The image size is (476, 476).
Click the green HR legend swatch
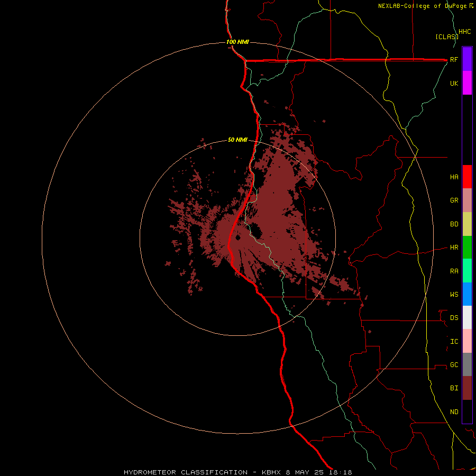click(x=467, y=248)
